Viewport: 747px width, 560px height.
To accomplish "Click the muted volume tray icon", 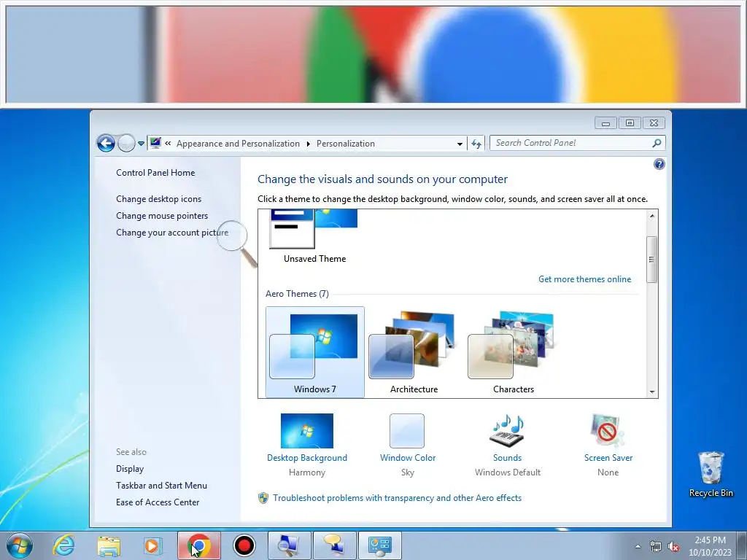I will point(673,546).
